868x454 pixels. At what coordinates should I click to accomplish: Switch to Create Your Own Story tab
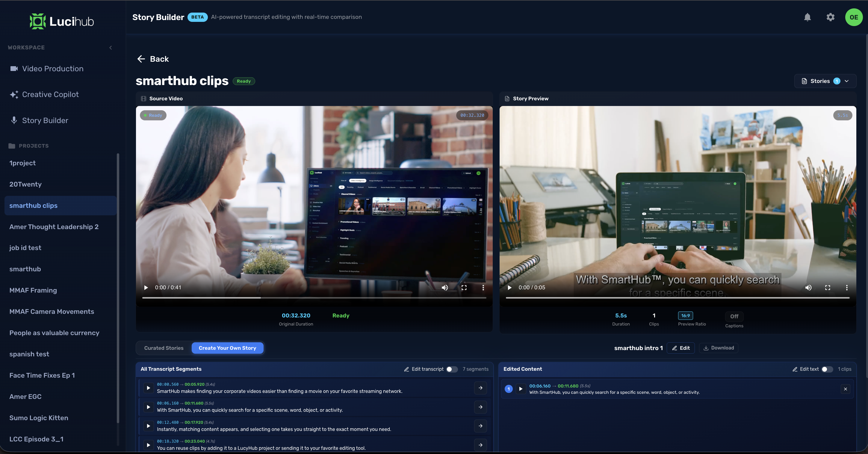(227, 348)
